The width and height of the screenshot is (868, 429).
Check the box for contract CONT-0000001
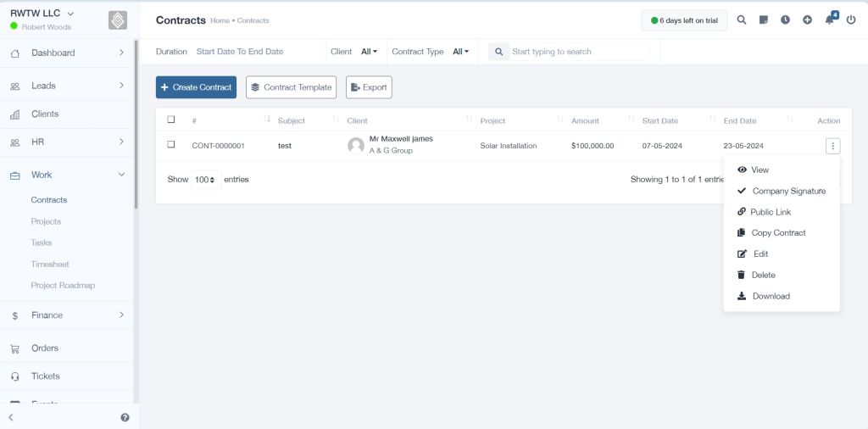pos(171,144)
